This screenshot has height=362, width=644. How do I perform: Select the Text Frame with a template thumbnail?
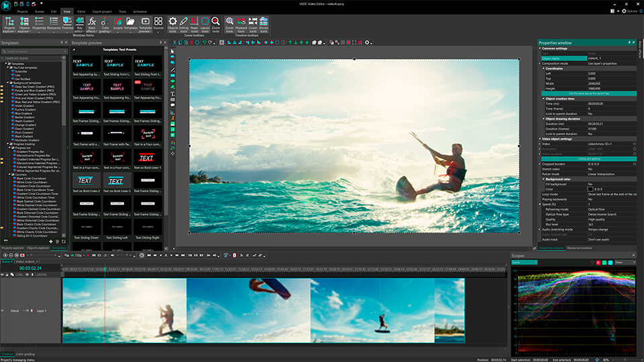[x=87, y=133]
